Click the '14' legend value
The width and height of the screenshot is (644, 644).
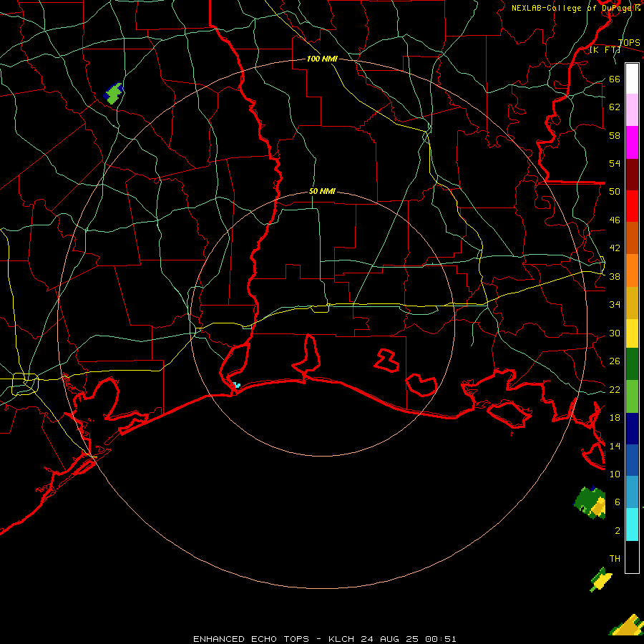pos(615,446)
